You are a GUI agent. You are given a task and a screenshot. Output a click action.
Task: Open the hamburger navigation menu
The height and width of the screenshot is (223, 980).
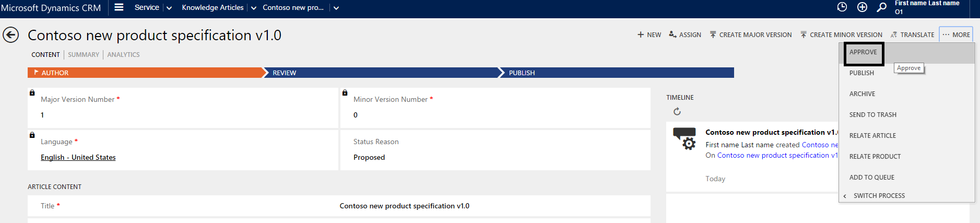pyautogui.click(x=119, y=7)
